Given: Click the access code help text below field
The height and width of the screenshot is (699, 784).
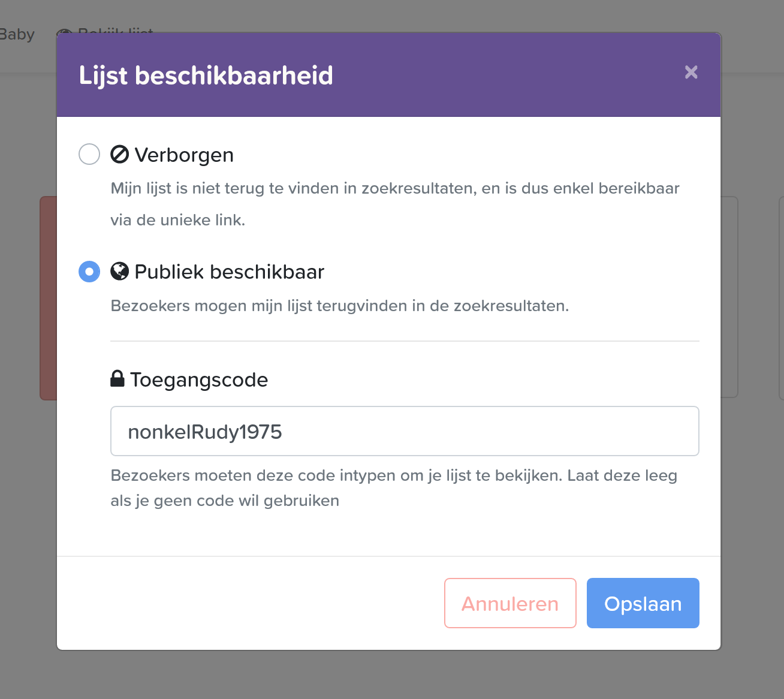Looking at the screenshot, I should point(394,488).
